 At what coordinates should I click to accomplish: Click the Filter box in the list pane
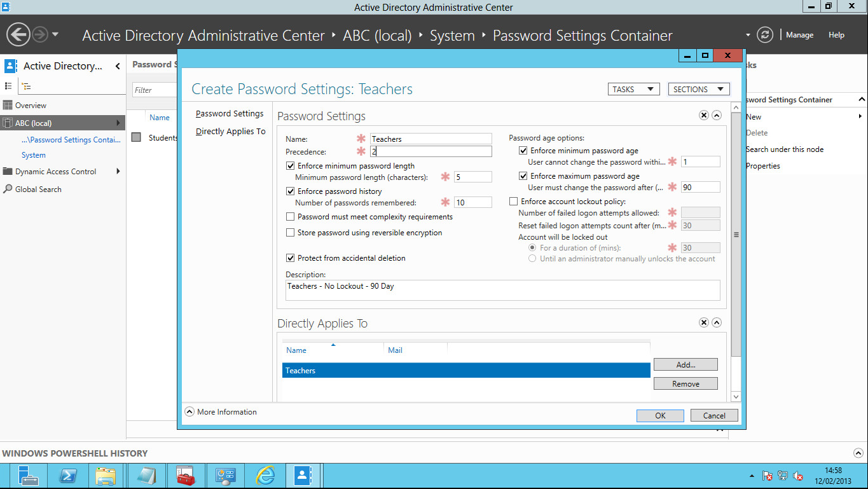click(x=155, y=90)
